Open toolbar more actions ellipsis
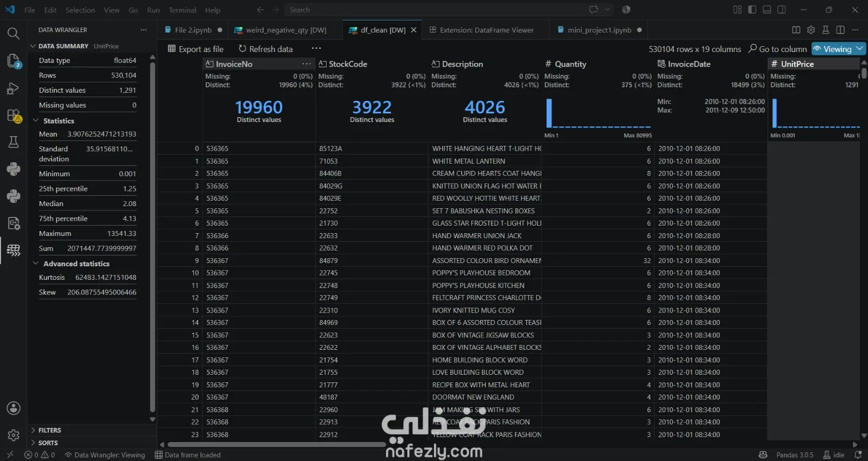 [316, 49]
